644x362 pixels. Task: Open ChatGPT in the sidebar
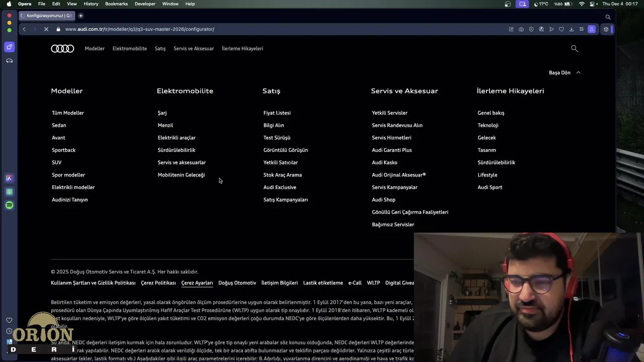(9, 192)
